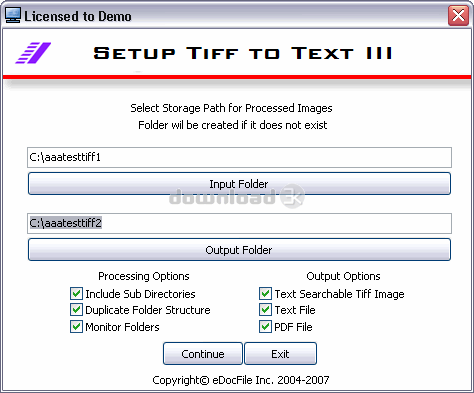Image resolution: width=474 pixels, height=393 pixels.
Task: Click the C:\aaatesttiff2 output path field
Action: 239,223
